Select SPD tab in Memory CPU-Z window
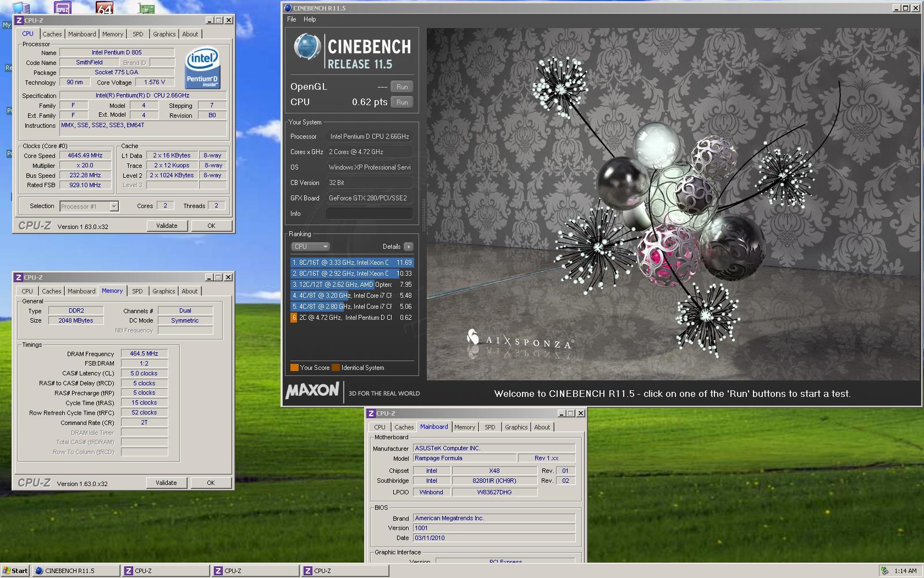The height and width of the screenshot is (578, 924). click(137, 291)
